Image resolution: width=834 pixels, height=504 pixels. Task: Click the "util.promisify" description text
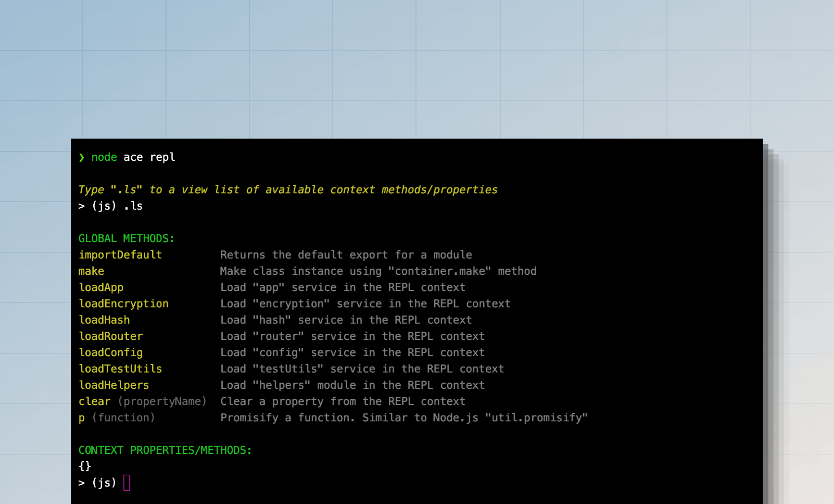(536, 418)
